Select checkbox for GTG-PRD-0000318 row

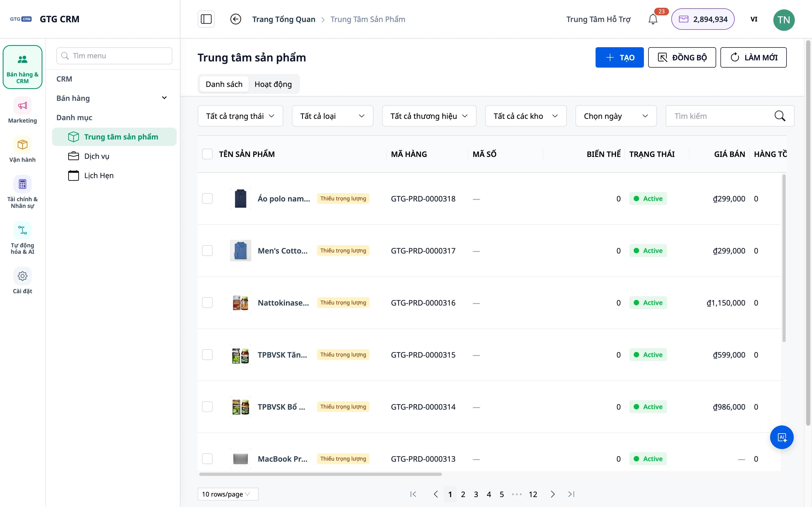click(207, 199)
